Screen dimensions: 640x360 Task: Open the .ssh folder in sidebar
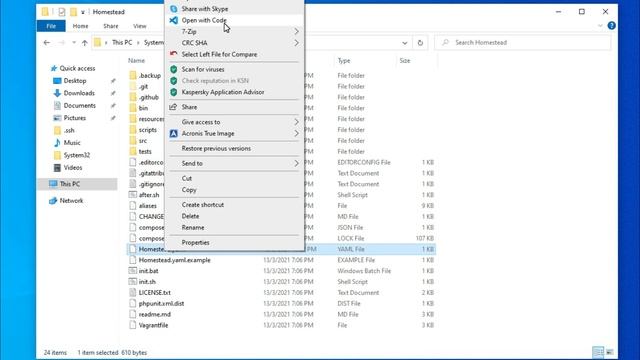click(69, 130)
